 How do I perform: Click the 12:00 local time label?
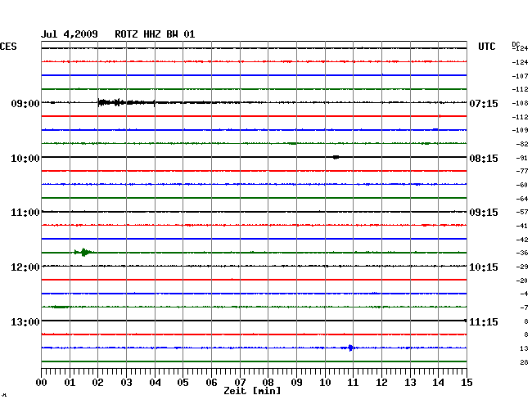(x=25, y=267)
